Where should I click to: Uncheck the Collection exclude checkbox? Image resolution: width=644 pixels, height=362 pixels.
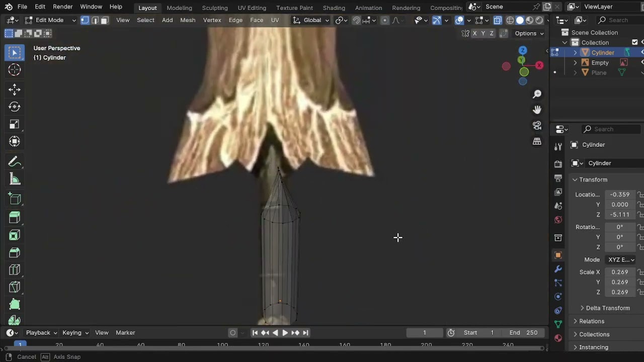(634, 42)
